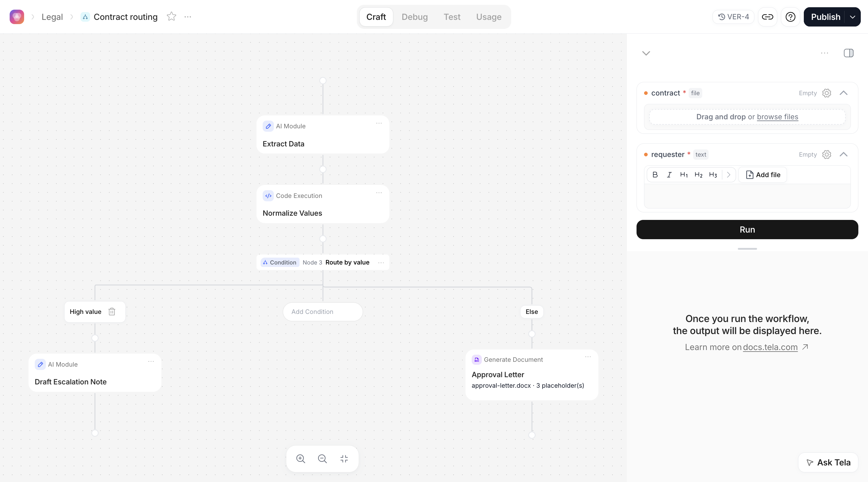Run the workflow
The height and width of the screenshot is (482, 868).
(747, 229)
